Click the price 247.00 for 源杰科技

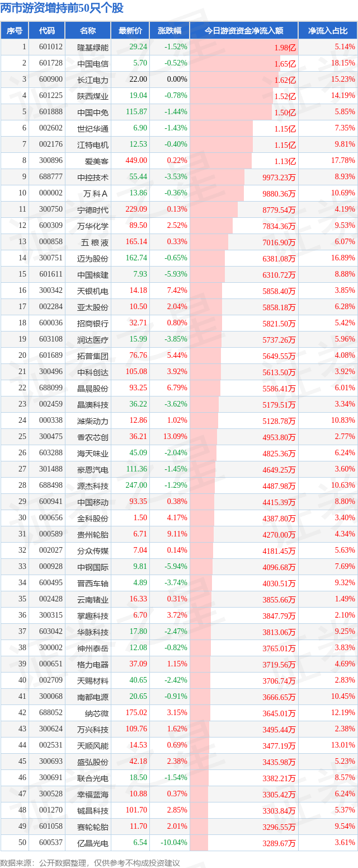tap(138, 486)
